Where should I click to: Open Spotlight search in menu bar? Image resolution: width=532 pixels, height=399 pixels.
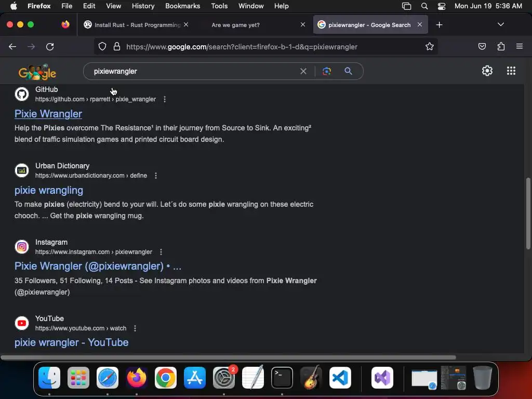tap(424, 6)
